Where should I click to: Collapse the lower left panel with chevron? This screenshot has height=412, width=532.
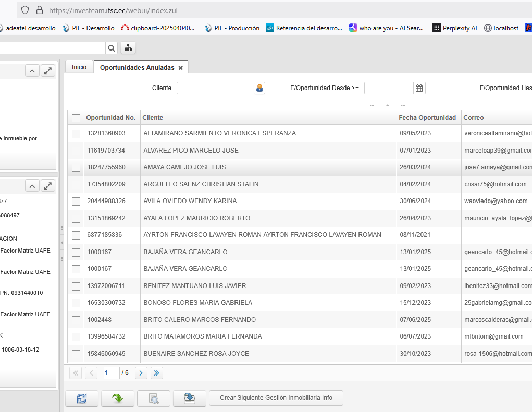pos(32,186)
